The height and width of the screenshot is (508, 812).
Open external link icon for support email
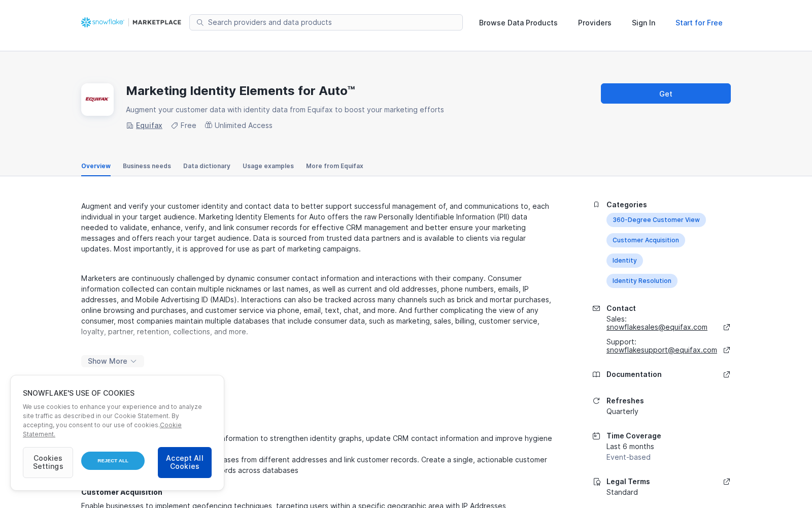click(x=727, y=350)
